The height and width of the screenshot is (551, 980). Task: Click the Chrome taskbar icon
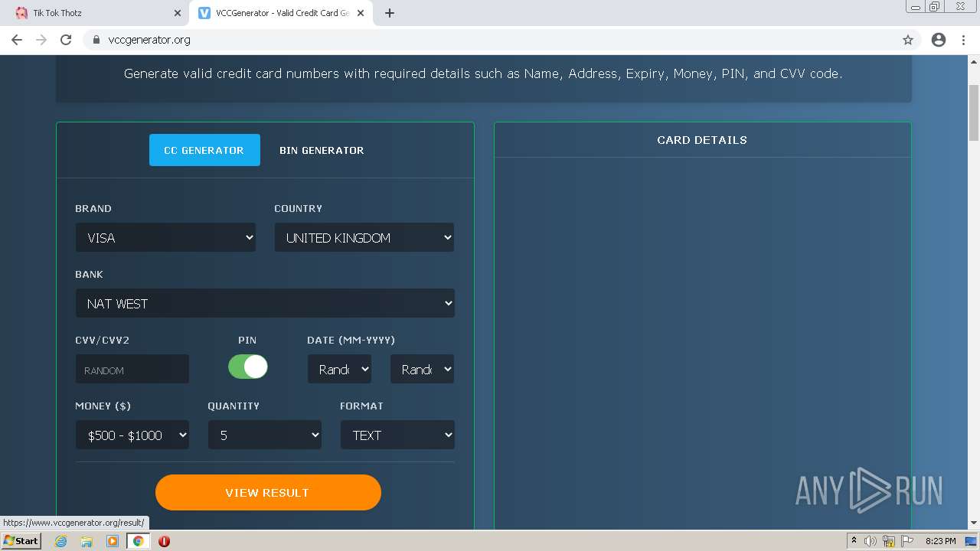click(x=138, y=541)
